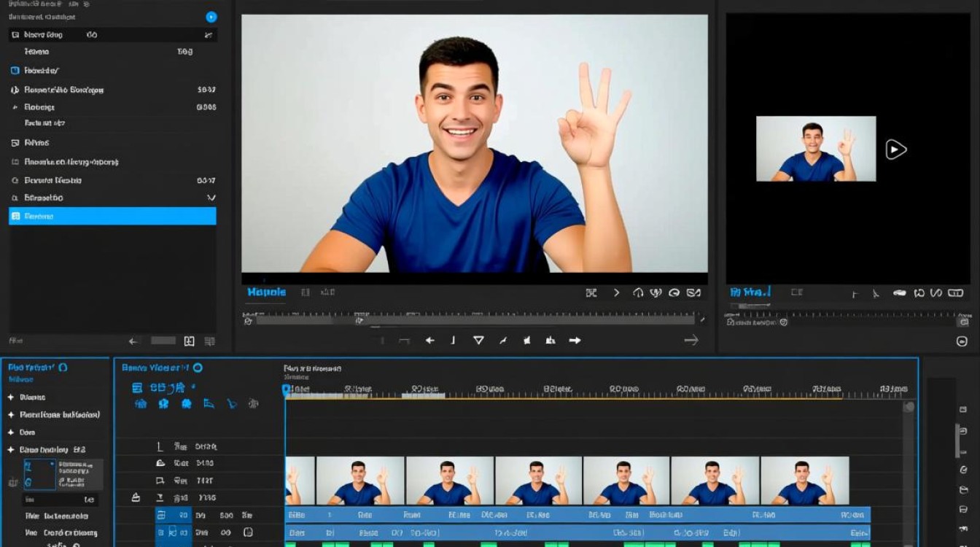Select the highlighted blue row in the left panel list

(x=112, y=216)
